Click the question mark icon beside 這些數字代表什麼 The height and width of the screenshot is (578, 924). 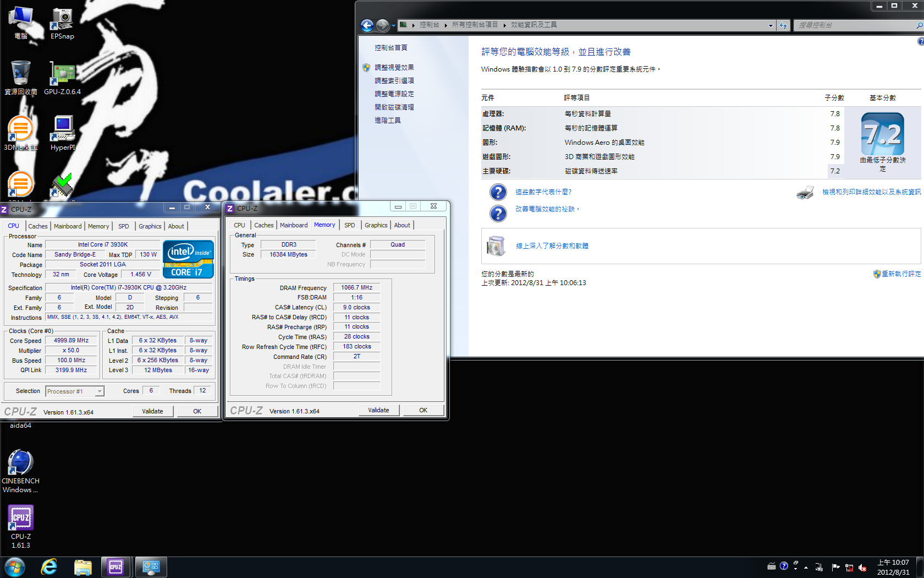(498, 192)
